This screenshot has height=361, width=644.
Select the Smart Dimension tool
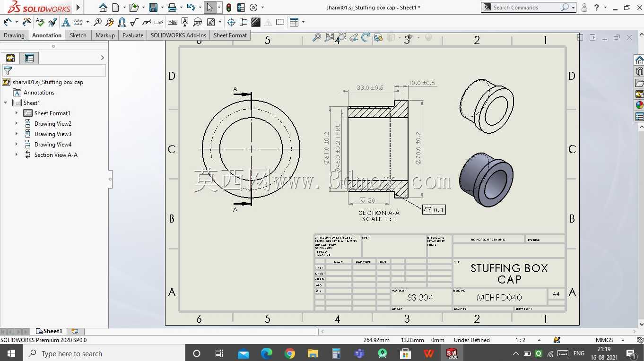tap(8, 22)
